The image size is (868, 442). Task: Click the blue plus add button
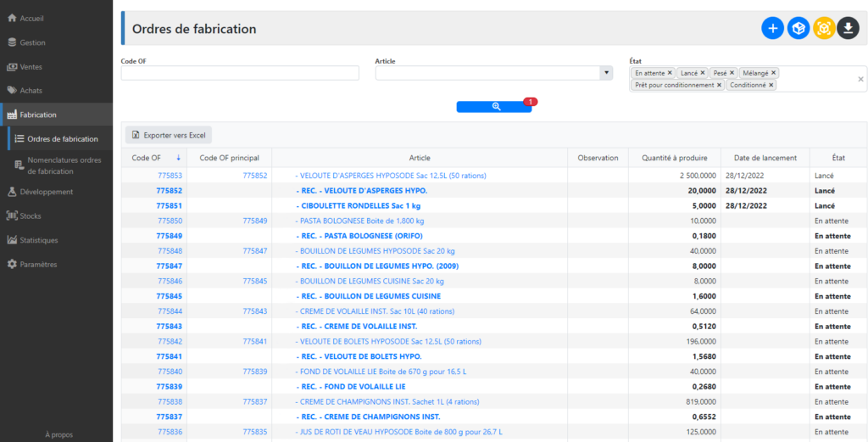coord(772,28)
